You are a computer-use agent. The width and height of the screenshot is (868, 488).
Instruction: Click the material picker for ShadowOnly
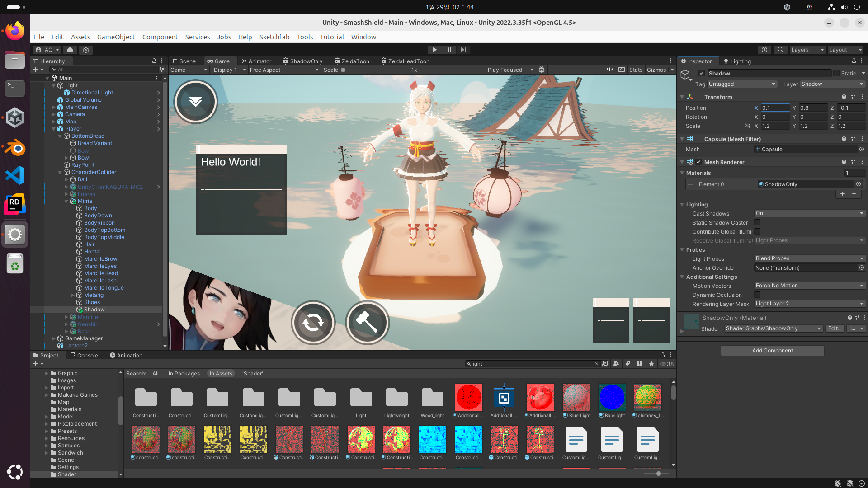859,184
